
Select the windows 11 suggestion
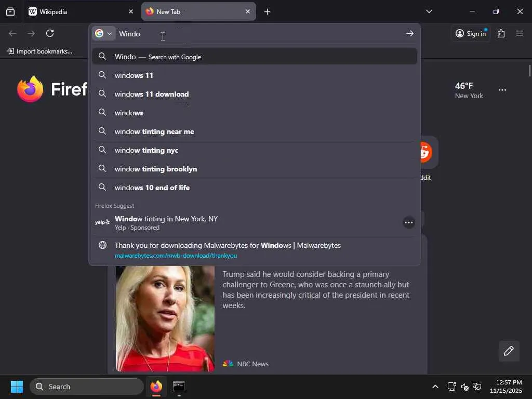click(255, 75)
